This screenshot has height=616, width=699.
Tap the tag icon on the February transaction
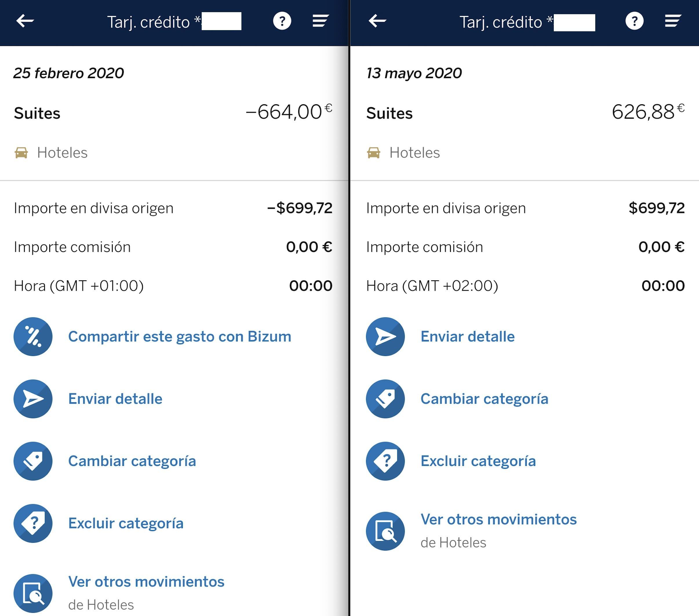click(x=33, y=461)
